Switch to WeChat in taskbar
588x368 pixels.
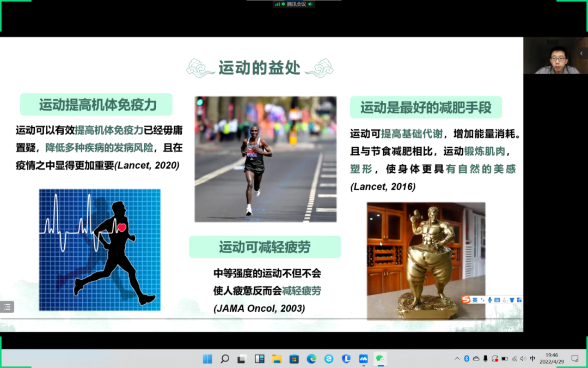381,359
